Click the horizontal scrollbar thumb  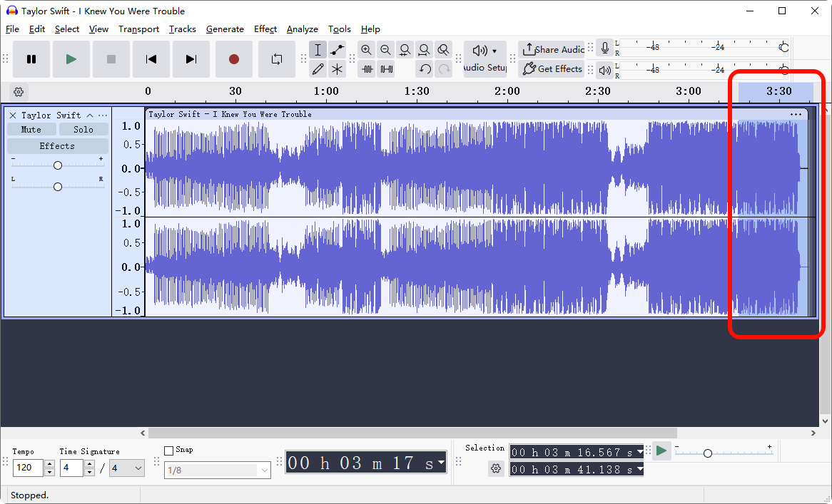[412, 433]
